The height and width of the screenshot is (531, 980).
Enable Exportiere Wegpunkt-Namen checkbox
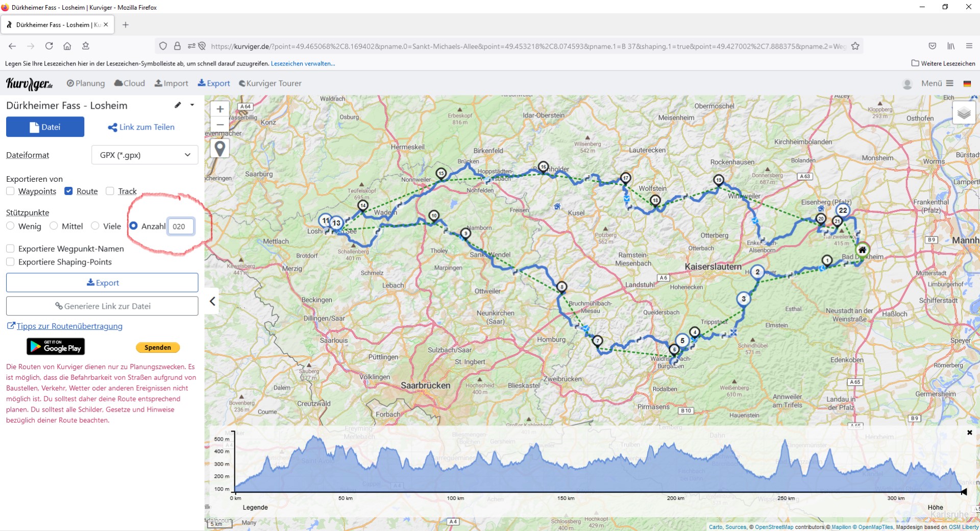click(10, 249)
